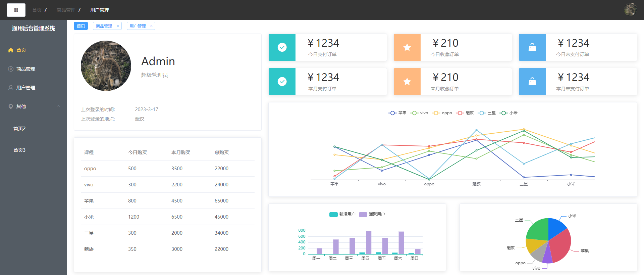Click 本月未支付订单 card label

(x=573, y=89)
